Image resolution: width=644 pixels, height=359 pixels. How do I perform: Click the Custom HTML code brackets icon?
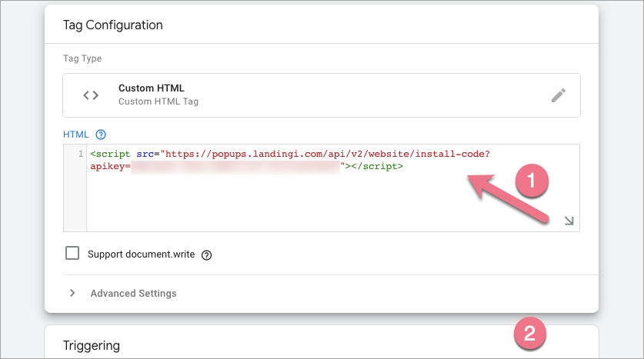point(91,95)
